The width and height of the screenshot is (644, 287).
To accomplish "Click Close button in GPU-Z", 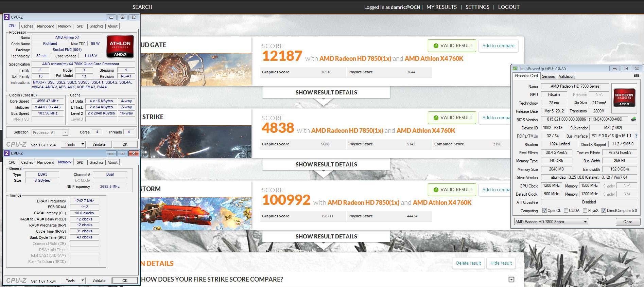I will (x=628, y=222).
